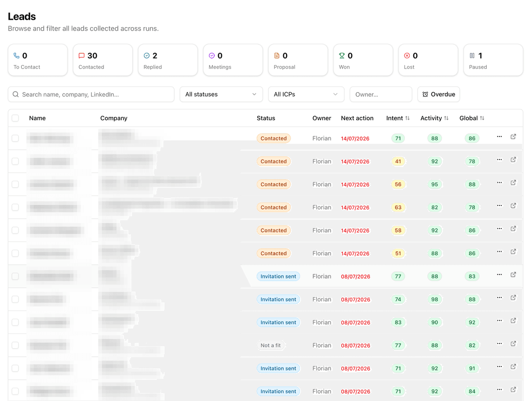The width and height of the screenshot is (532, 401).
Task: Open row options for the lead with intent 56
Action: [499, 183]
